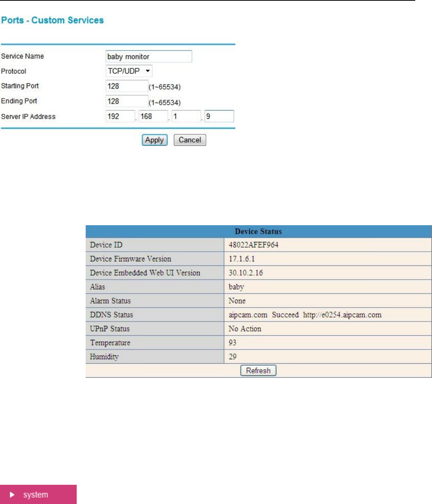Click the Ports - Custom Services heading
The image size is (432, 504).
(53, 20)
